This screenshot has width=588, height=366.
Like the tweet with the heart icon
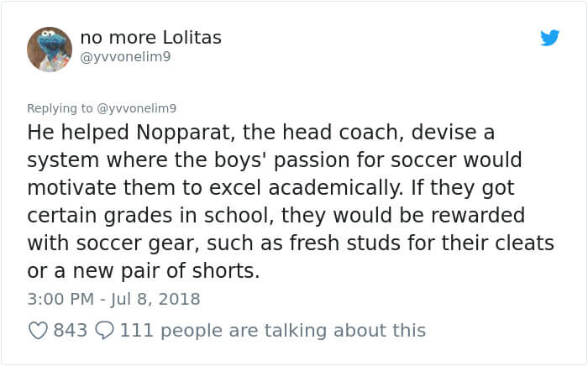[x=38, y=331]
